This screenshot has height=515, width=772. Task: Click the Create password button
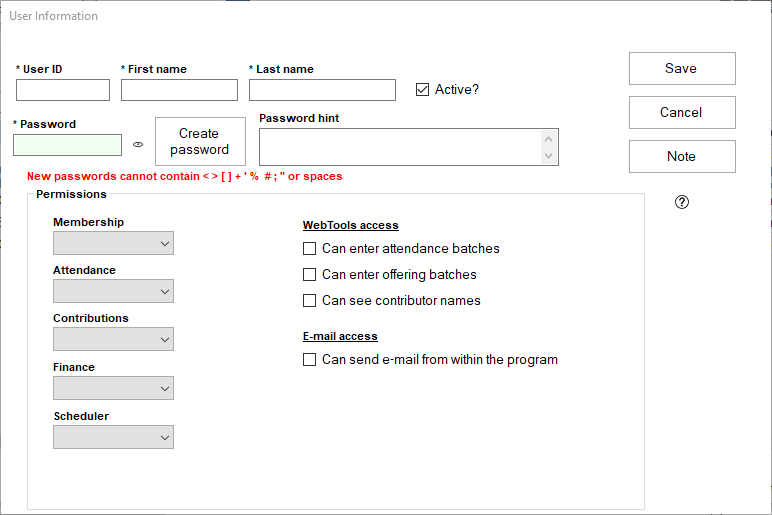tap(200, 141)
